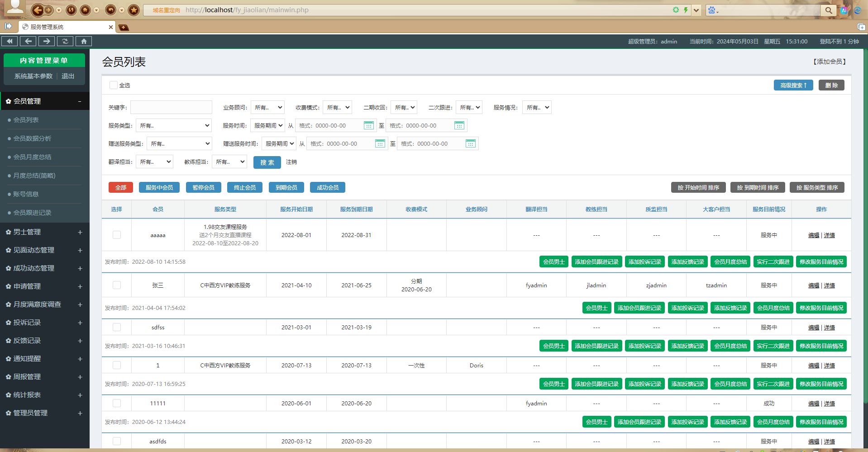Tick the checkbox for the member named 1

point(117,365)
